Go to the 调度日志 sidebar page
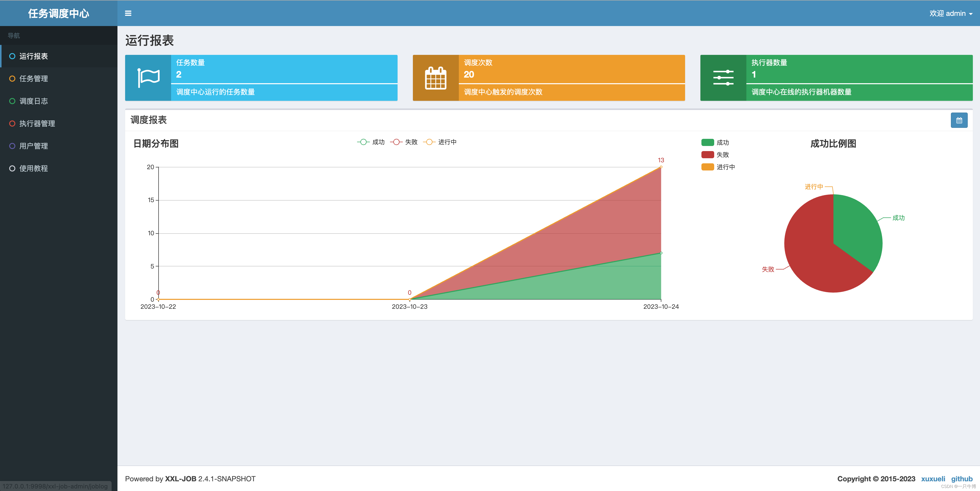 33,101
